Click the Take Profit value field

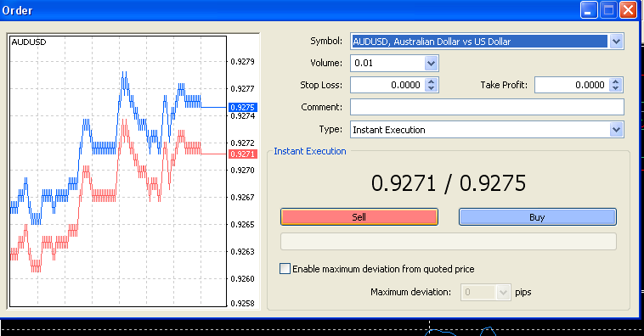tap(572, 85)
